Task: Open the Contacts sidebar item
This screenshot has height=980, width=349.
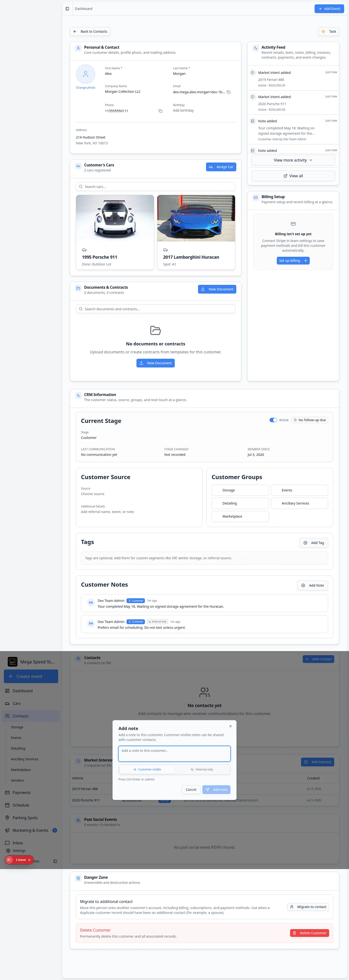Action: [31, 716]
